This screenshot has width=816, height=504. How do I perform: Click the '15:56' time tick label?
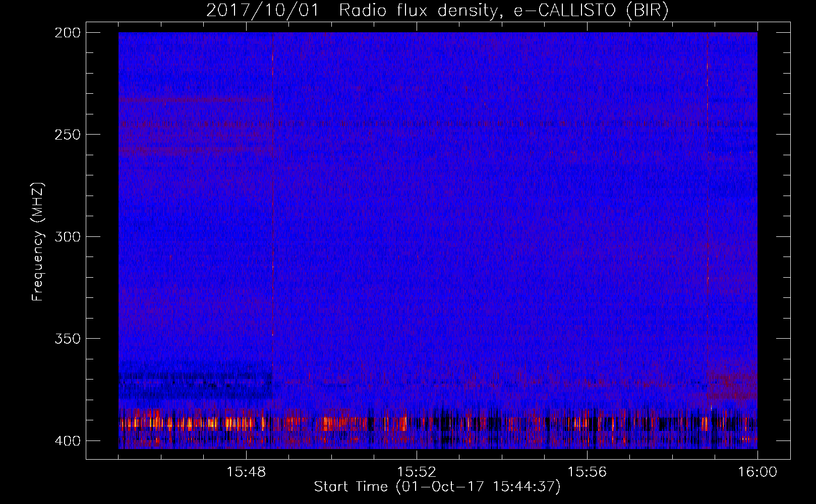coord(587,472)
